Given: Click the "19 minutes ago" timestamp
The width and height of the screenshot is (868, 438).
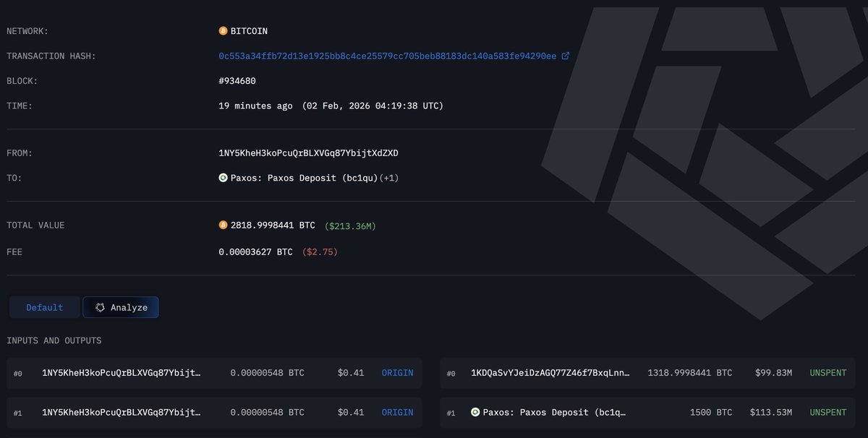Looking at the screenshot, I should [x=255, y=106].
